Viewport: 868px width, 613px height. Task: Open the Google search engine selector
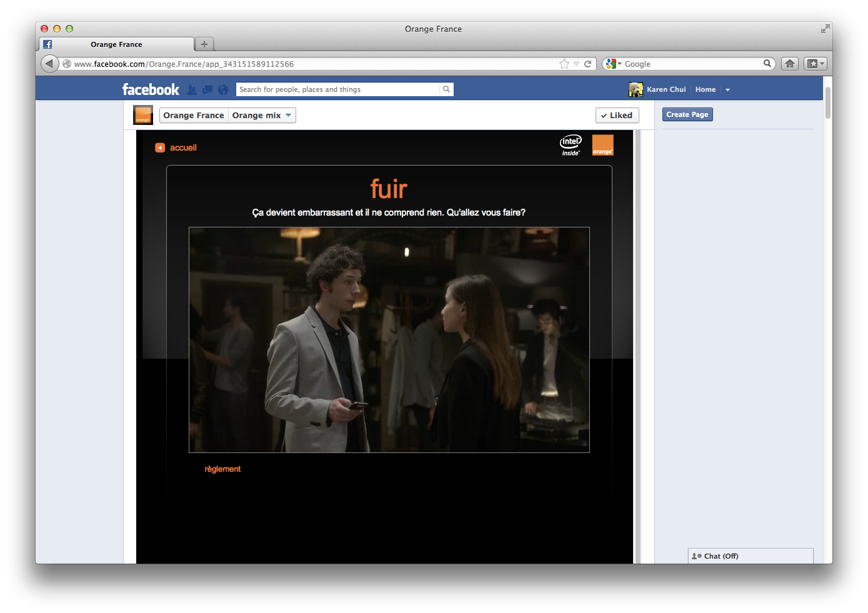click(x=614, y=64)
